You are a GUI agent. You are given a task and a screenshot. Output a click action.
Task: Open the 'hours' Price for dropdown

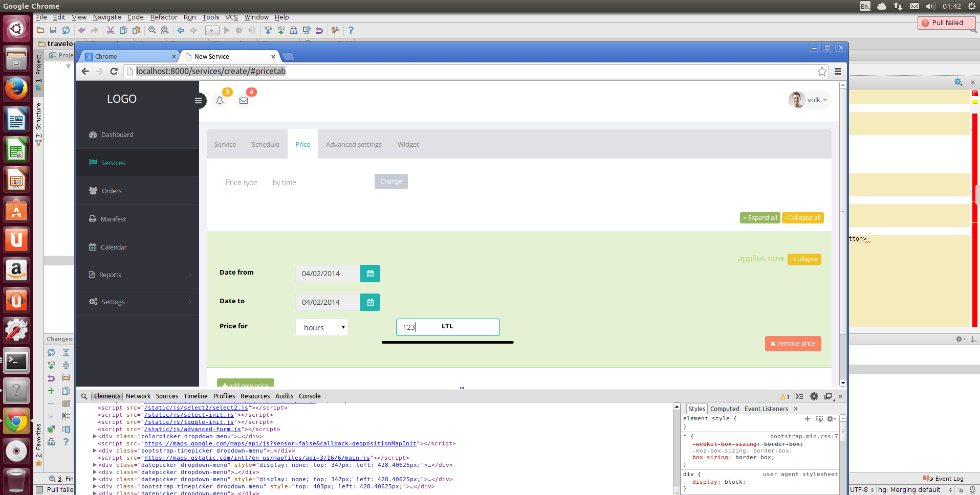click(322, 327)
